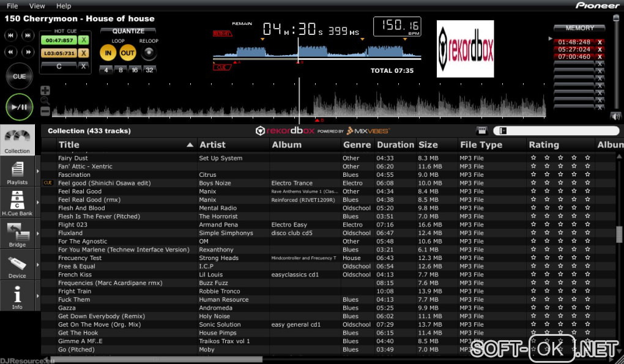Delete hot cue C
This screenshot has width=624, height=364.
coord(83,67)
